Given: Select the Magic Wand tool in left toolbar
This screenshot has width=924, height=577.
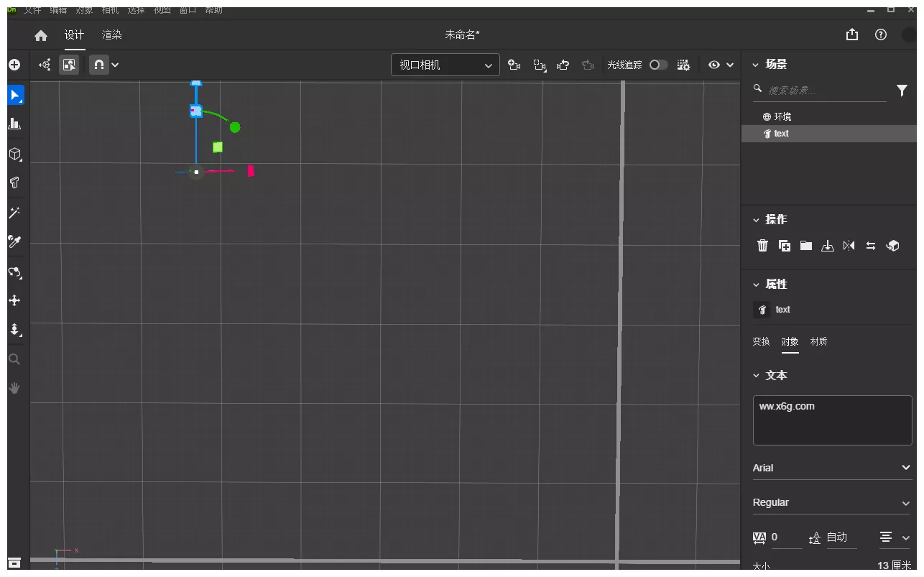Looking at the screenshot, I should point(14,212).
